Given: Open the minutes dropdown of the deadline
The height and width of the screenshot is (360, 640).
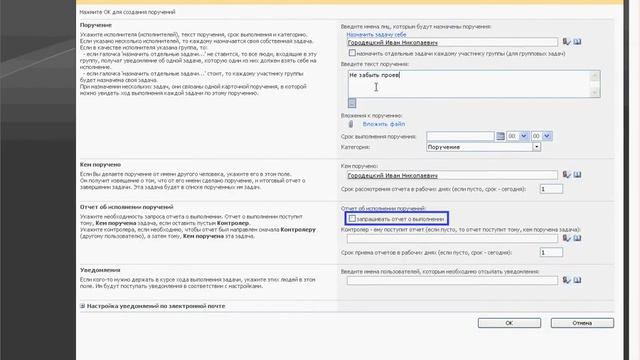Looking at the screenshot, I should [x=547, y=136].
